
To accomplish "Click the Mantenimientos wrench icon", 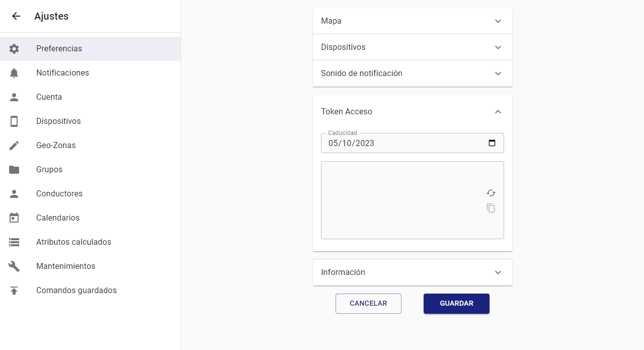I will tap(14, 266).
